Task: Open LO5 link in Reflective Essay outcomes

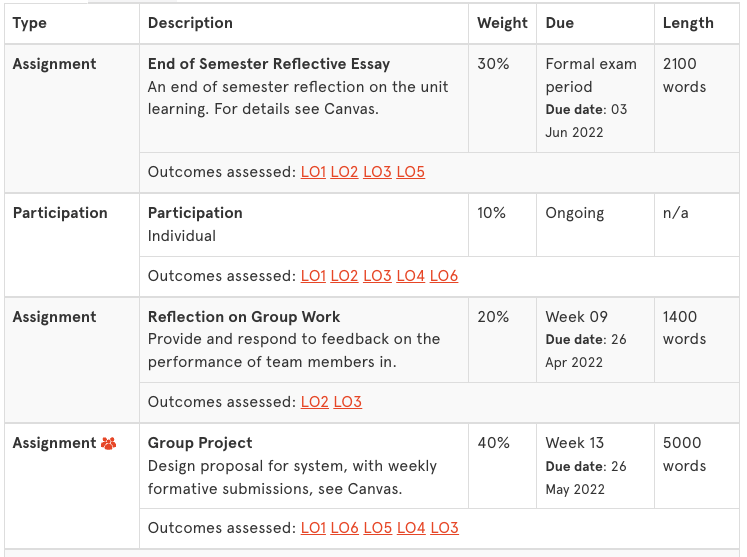Action: pos(411,172)
